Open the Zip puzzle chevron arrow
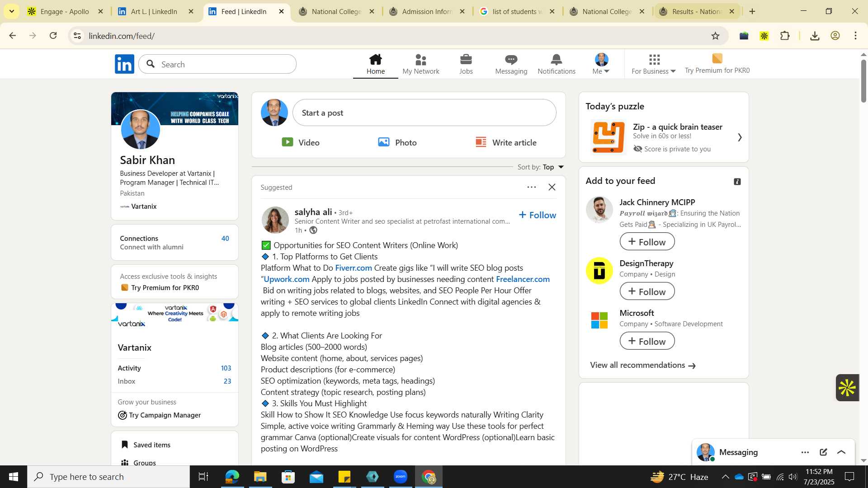Viewport: 868px width, 488px height. point(740,137)
